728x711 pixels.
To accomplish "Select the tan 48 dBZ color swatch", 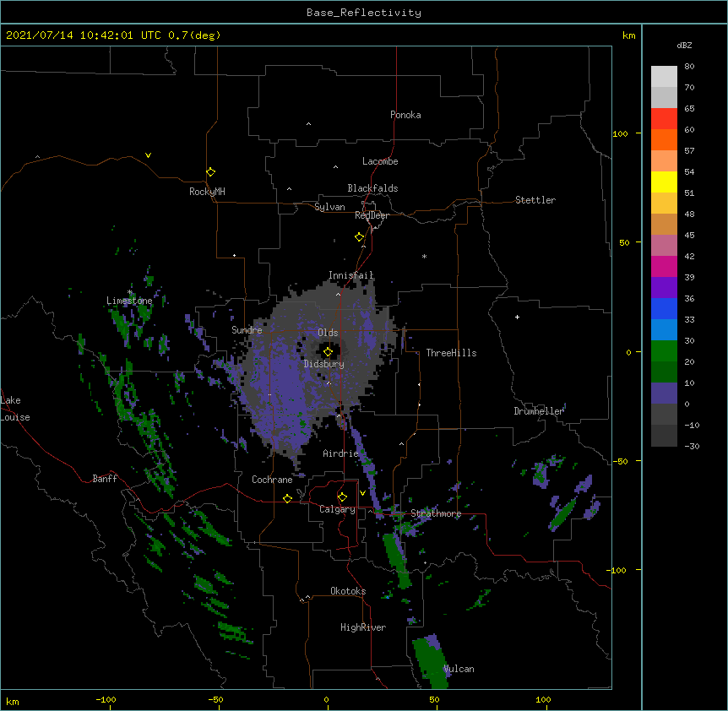I will (664, 224).
